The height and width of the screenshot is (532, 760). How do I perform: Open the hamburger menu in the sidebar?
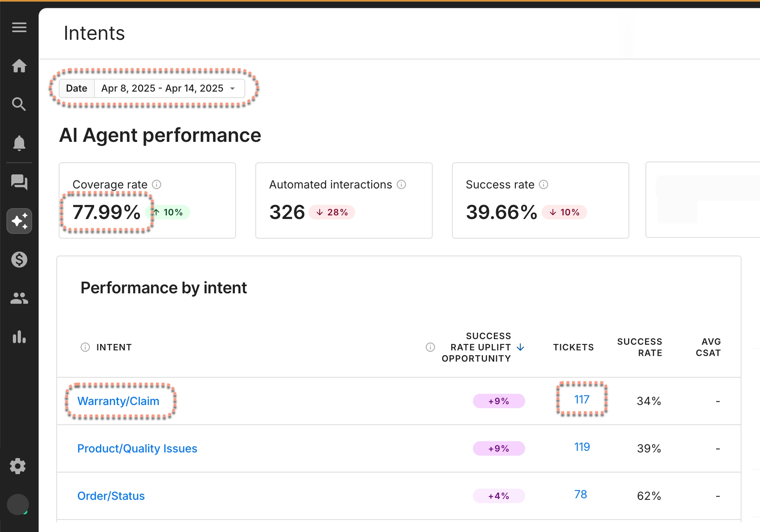pos(19,27)
